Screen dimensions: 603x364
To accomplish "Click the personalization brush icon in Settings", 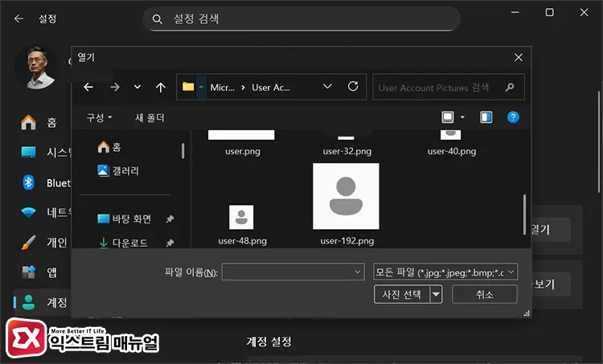I will coord(28,242).
